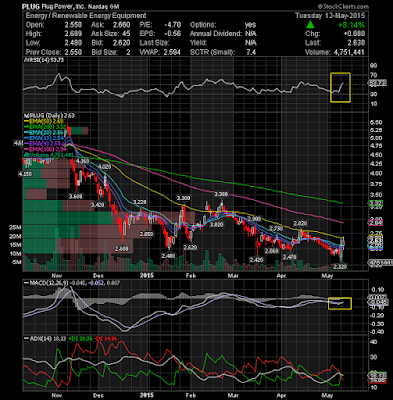Select the Ask Size value 45
The image size is (393, 400).
[126, 34]
